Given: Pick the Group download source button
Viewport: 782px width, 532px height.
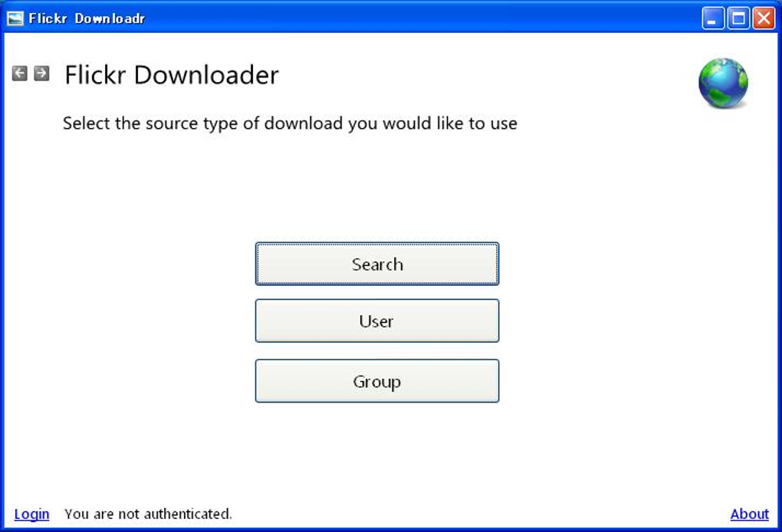Looking at the screenshot, I should (x=377, y=381).
